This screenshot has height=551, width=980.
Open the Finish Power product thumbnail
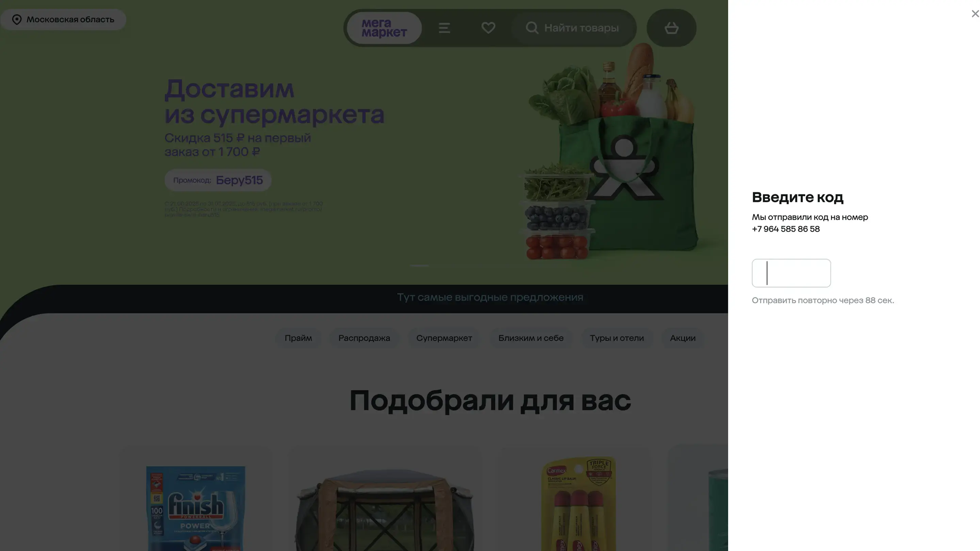(196, 508)
